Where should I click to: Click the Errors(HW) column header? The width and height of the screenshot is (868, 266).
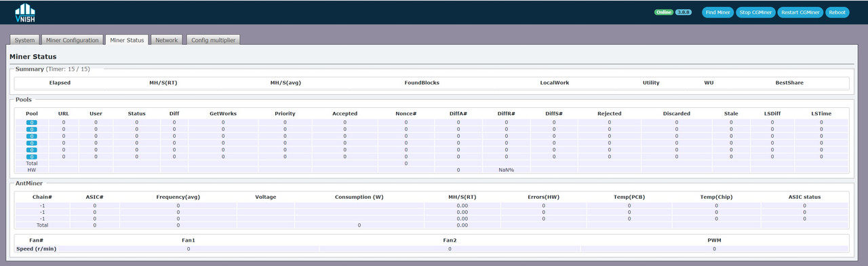coord(543,197)
